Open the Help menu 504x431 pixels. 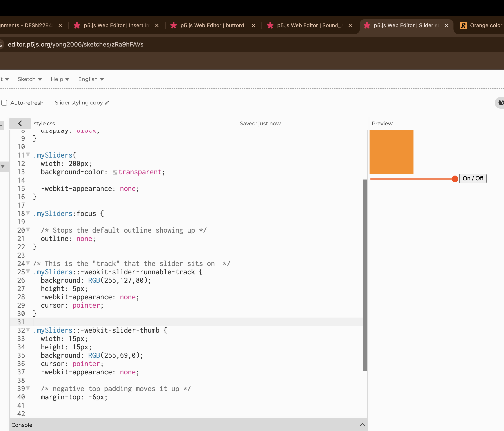click(60, 79)
